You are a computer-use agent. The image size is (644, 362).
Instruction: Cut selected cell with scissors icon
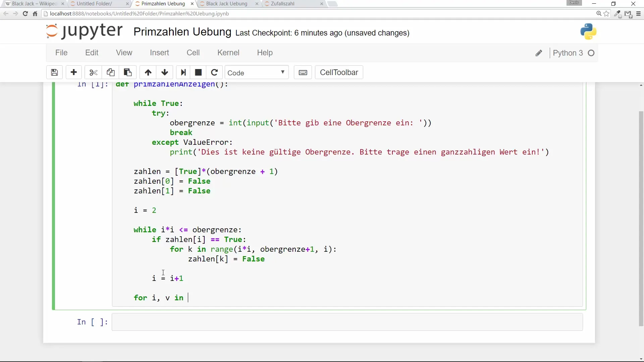(93, 72)
